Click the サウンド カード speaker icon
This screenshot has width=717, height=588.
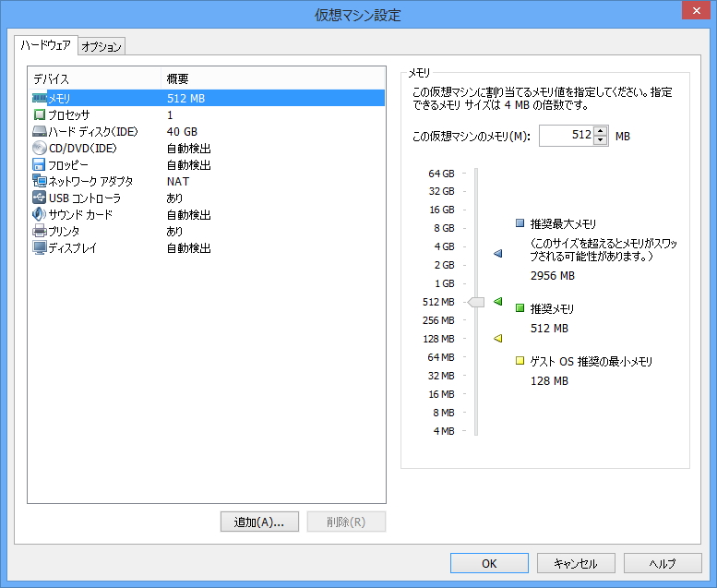40,214
